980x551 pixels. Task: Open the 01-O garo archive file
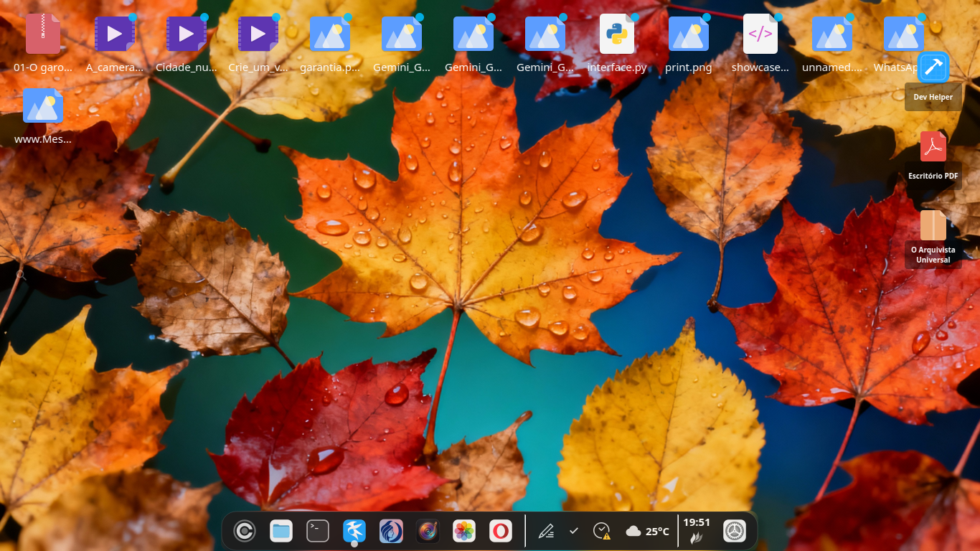42,33
